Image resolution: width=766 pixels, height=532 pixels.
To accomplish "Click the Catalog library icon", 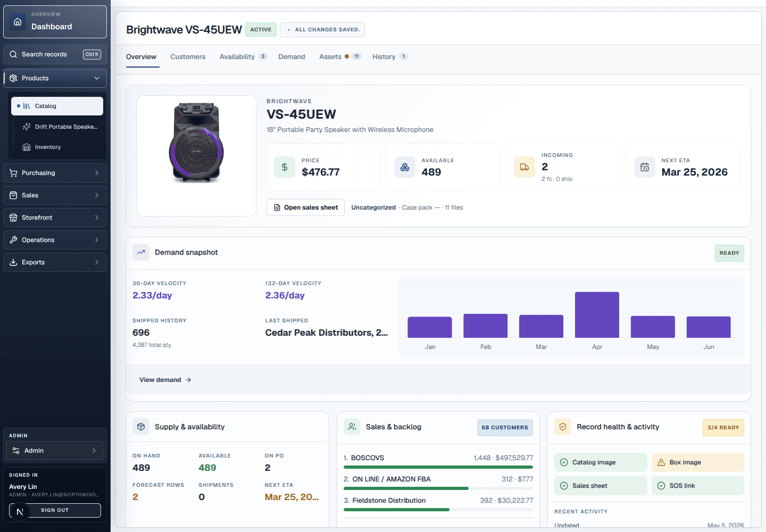I will [x=27, y=106].
